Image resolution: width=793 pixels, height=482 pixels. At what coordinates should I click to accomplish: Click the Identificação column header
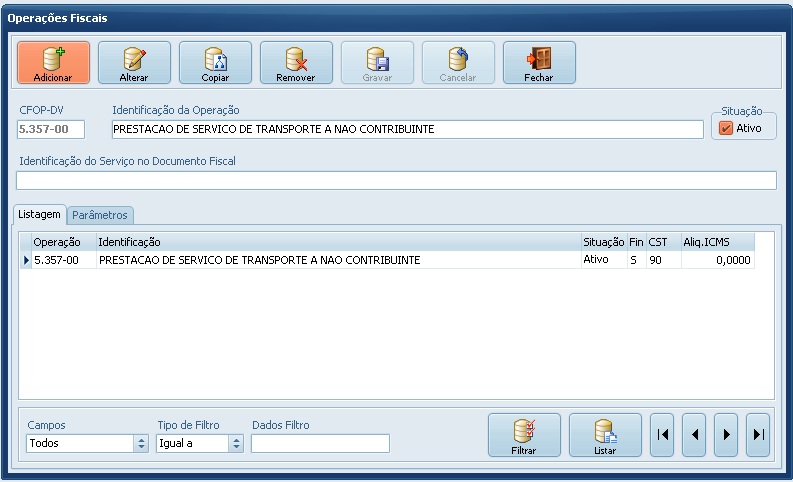[x=339, y=242]
